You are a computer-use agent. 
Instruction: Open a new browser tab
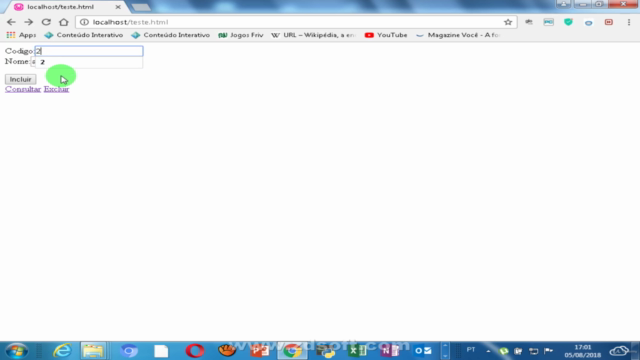coord(141,7)
